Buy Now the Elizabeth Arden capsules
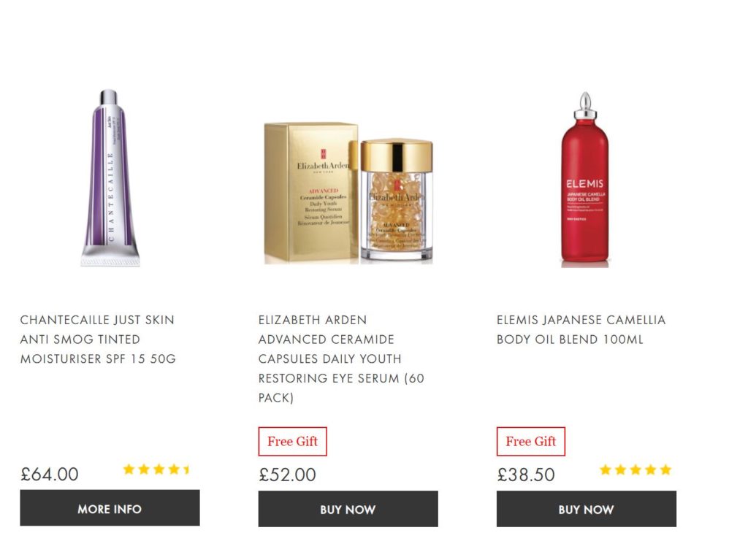 (348, 509)
